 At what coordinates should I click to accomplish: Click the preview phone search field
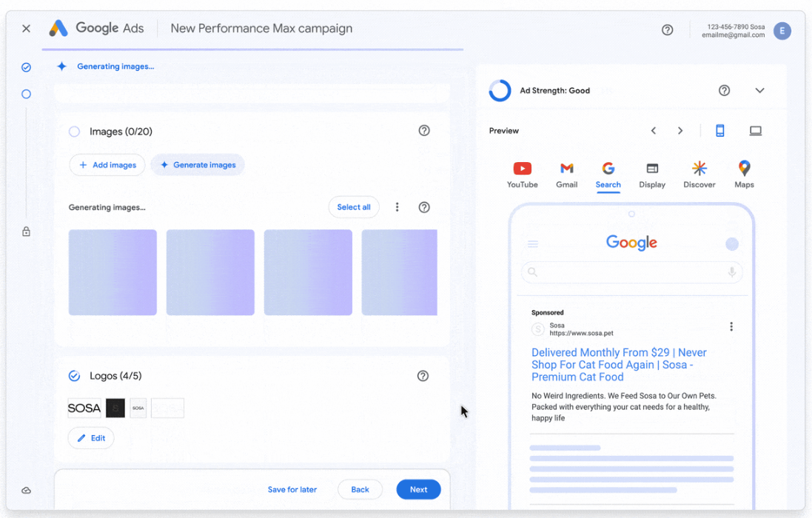coord(632,272)
